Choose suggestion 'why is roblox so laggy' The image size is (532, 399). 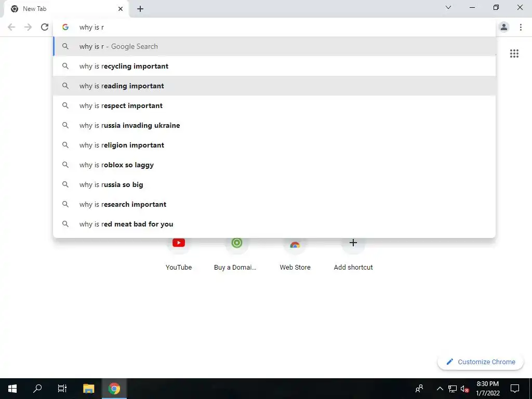click(x=274, y=165)
